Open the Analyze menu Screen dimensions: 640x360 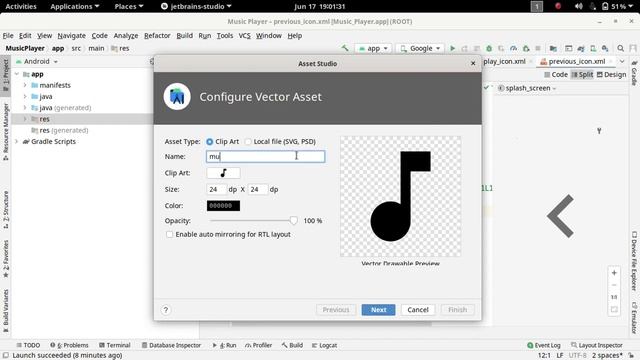pos(126,36)
